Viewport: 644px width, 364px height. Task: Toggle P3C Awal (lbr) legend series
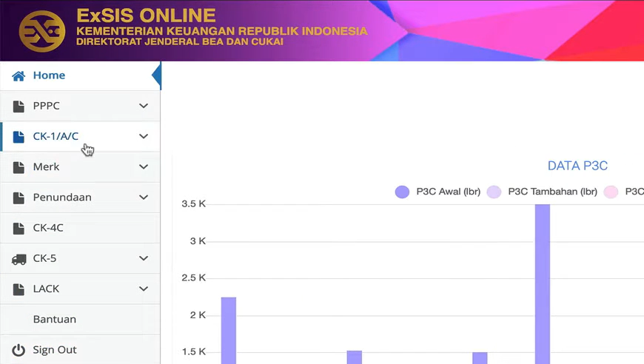click(437, 192)
